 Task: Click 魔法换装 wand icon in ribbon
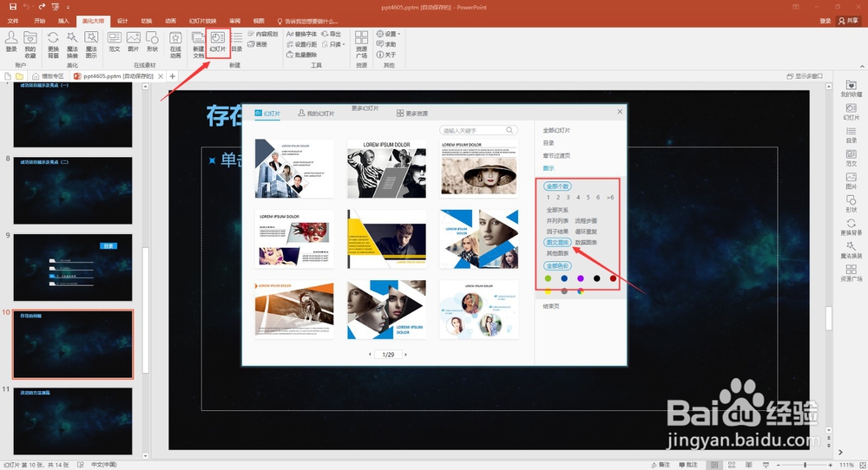coord(73,44)
